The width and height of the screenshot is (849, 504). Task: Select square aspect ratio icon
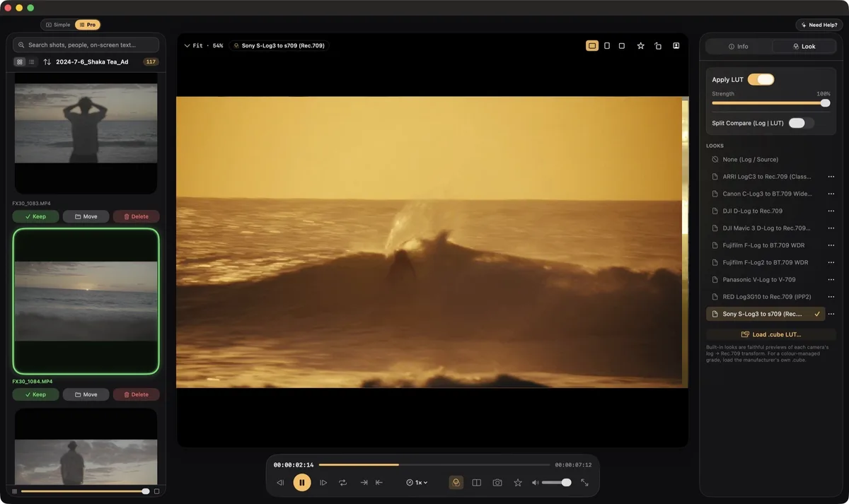(x=622, y=46)
